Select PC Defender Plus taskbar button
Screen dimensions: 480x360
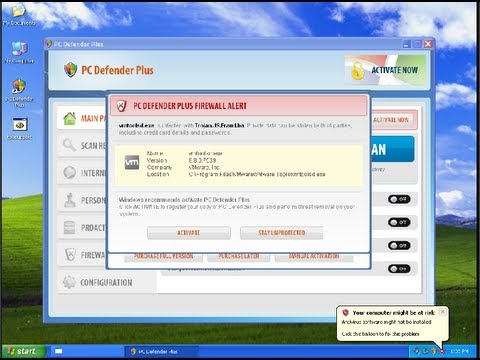click(x=161, y=351)
